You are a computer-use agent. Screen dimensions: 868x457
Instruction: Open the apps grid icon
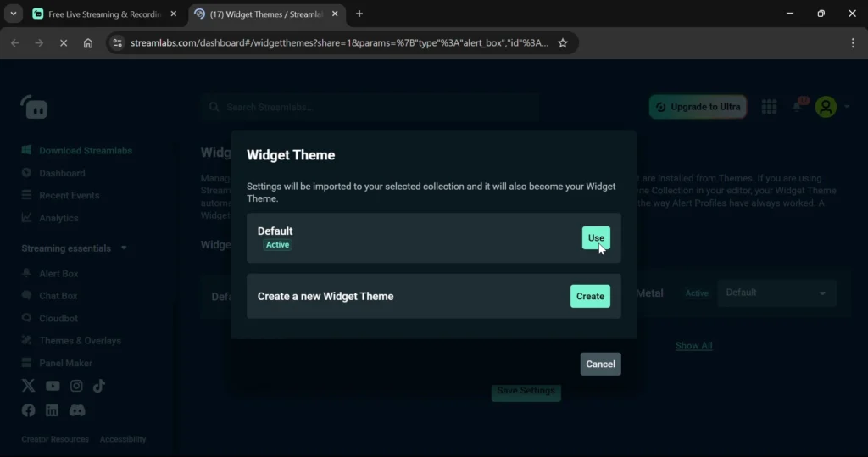point(769,107)
